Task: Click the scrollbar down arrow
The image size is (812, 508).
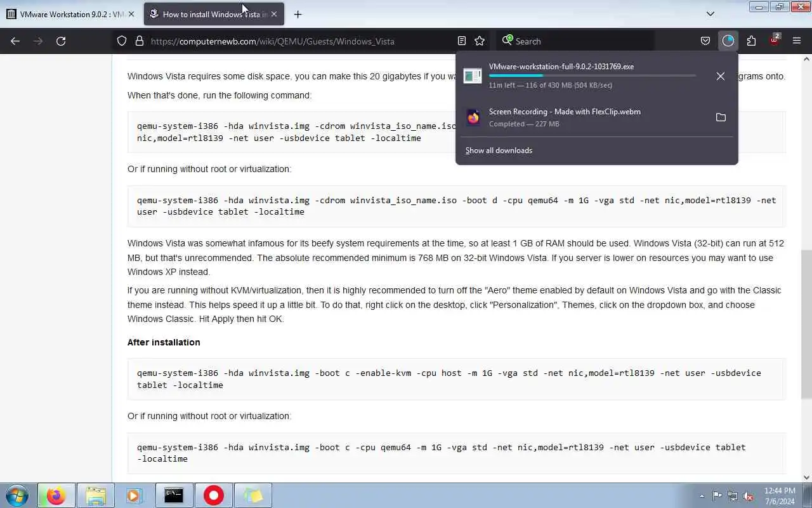Action: tap(806, 478)
